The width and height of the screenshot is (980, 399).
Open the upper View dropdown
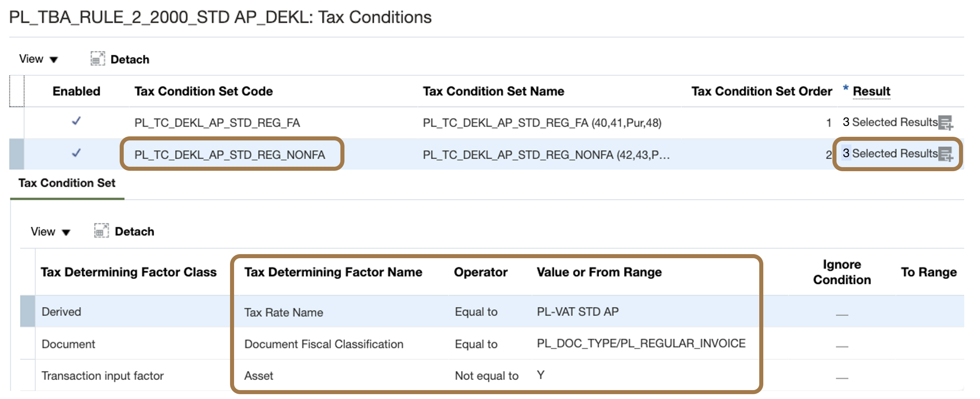click(38, 59)
